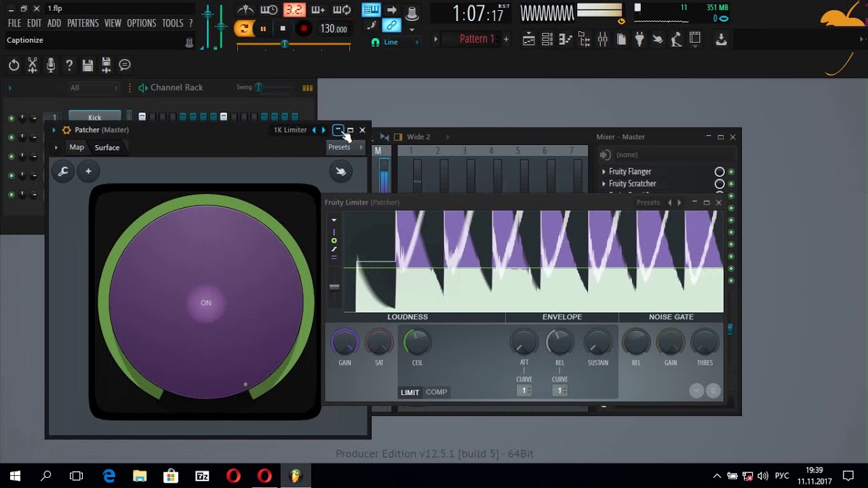Add a new pattern with plus button
Image resolution: width=868 pixels, height=488 pixels.
(x=506, y=39)
